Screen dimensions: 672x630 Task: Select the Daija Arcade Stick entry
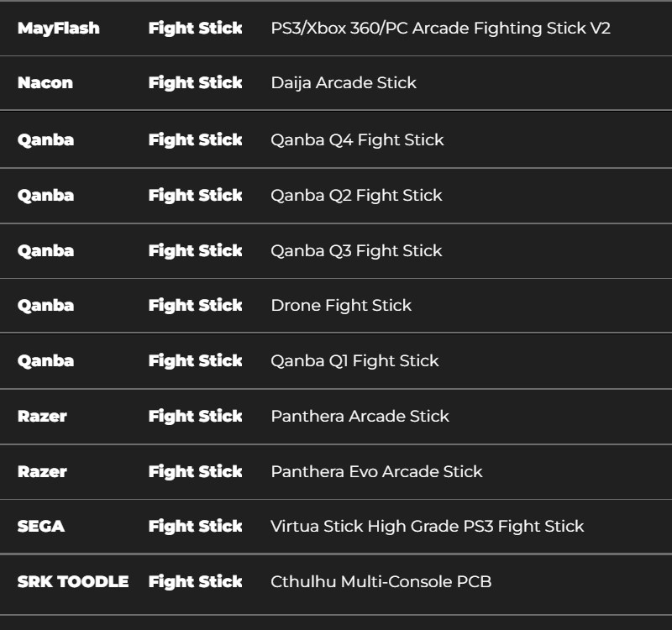343,83
